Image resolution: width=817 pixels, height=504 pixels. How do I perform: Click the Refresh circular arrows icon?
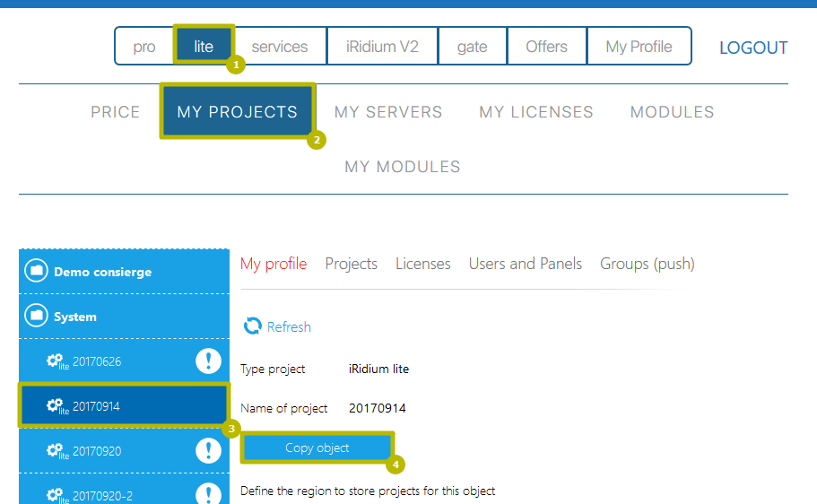[x=253, y=326]
